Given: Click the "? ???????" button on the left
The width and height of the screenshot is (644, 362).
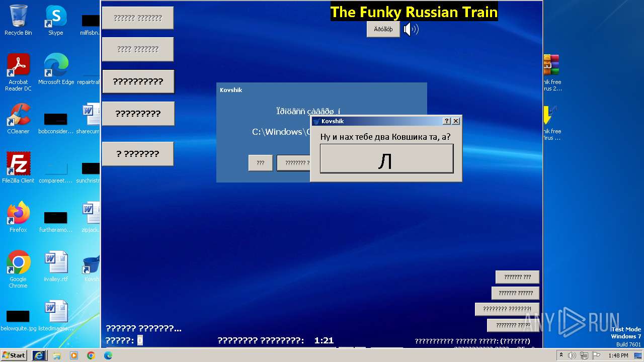Looking at the screenshot, I should (x=138, y=154).
